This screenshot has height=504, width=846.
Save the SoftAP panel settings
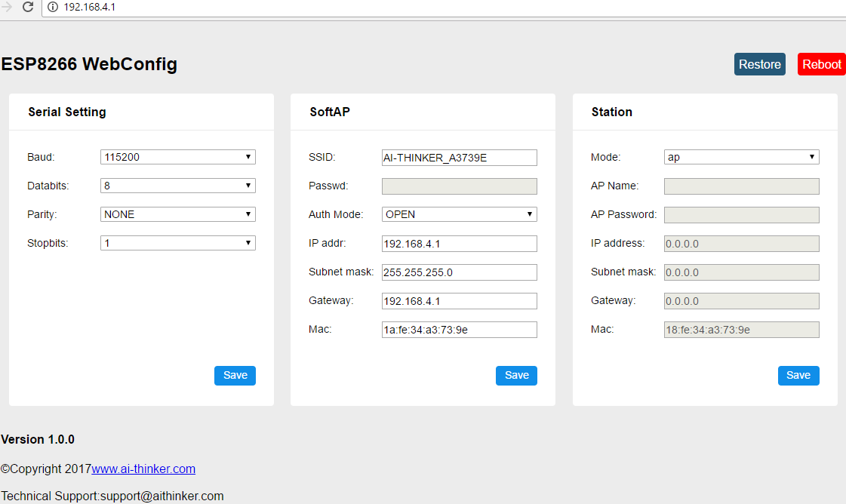tap(517, 376)
